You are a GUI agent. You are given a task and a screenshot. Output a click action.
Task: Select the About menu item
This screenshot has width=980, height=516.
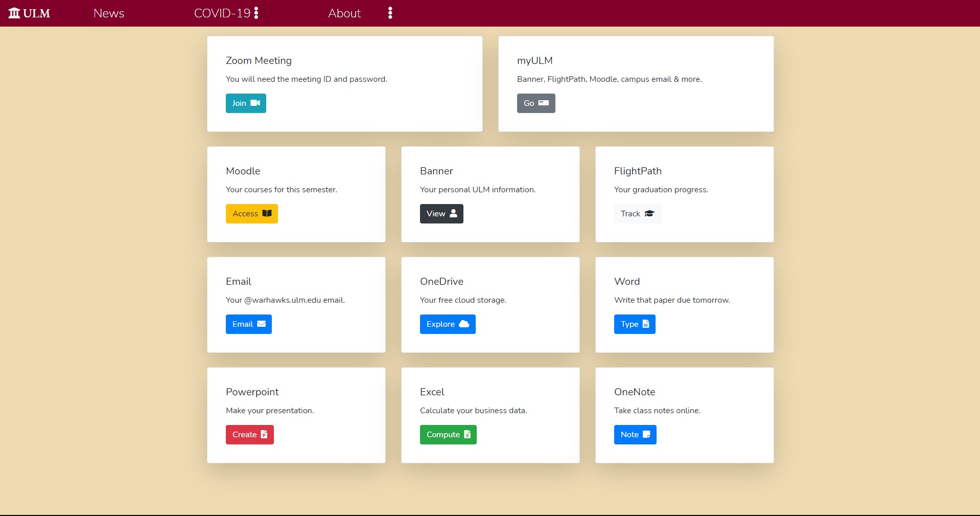click(x=344, y=13)
